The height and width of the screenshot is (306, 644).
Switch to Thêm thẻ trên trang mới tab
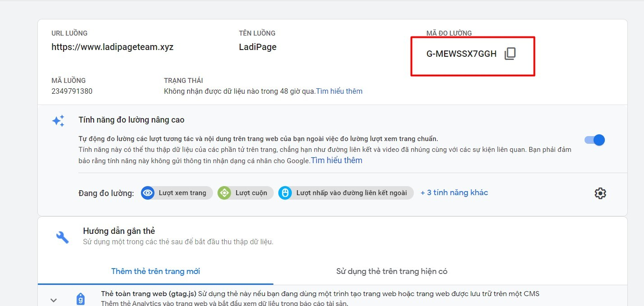pyautogui.click(x=155, y=271)
